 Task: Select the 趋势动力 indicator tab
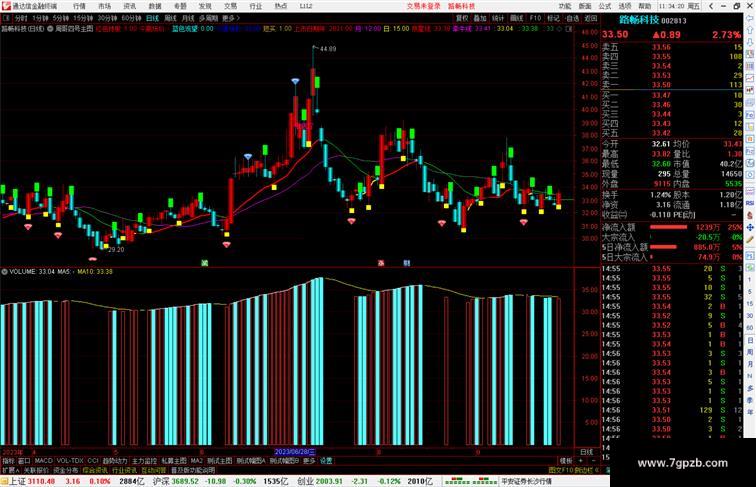(115, 461)
